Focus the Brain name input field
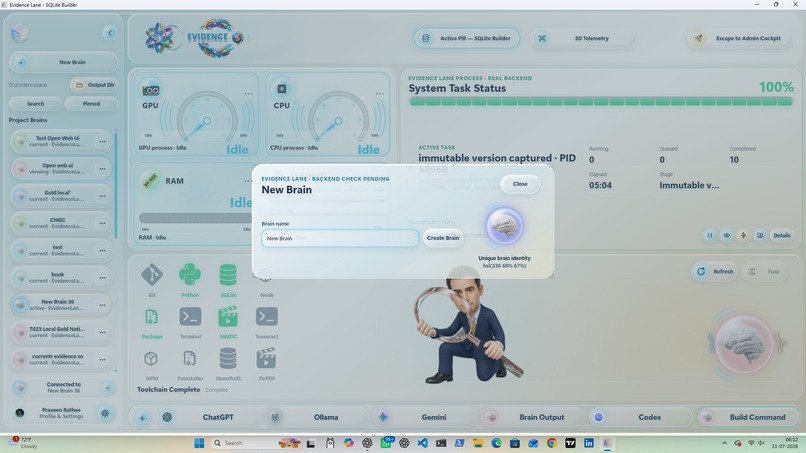The height and width of the screenshot is (453, 806). point(340,238)
